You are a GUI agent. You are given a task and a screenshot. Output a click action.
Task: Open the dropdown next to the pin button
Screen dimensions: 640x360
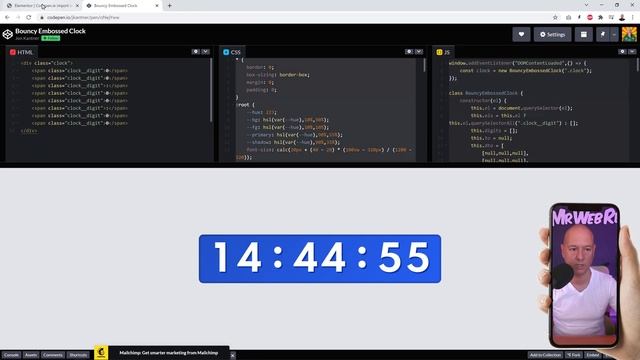pos(613,35)
